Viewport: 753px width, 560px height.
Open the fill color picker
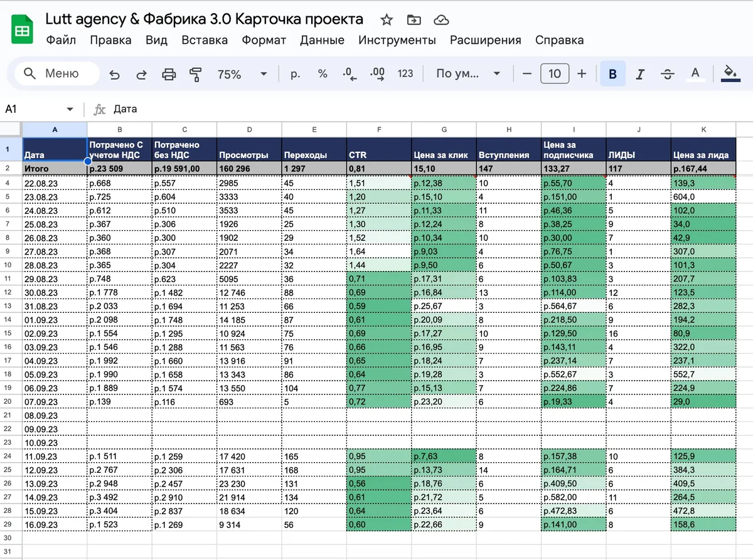[x=730, y=74]
